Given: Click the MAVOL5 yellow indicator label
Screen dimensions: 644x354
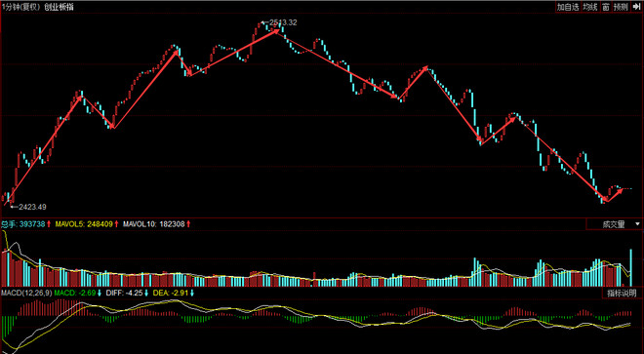Looking at the screenshot, I should (87, 224).
